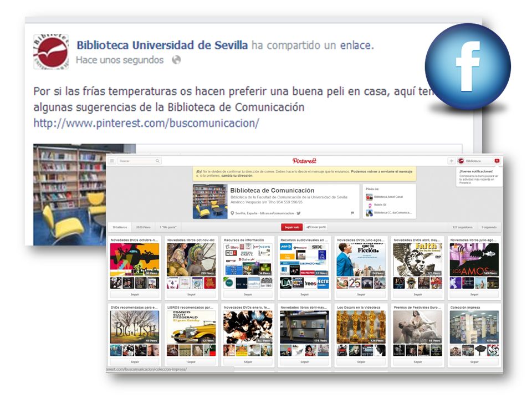The width and height of the screenshot is (532, 399).
Task: Click Seguir under Premios de Festivales Euro...
Action: (x=418, y=362)
